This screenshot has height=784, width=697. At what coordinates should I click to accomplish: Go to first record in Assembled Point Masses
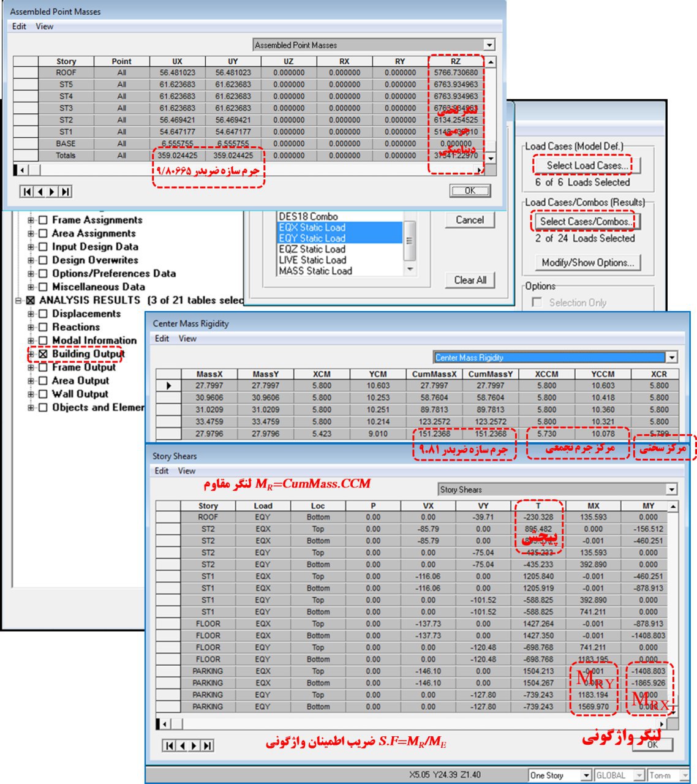coord(27,192)
